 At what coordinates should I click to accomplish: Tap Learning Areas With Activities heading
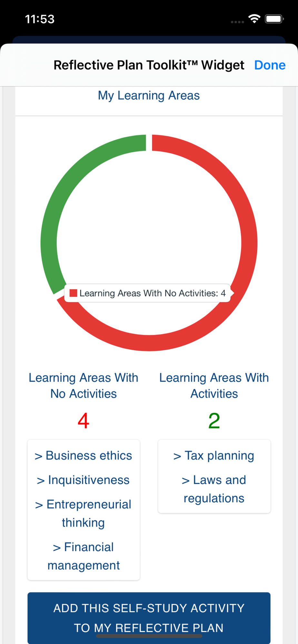coord(214,385)
